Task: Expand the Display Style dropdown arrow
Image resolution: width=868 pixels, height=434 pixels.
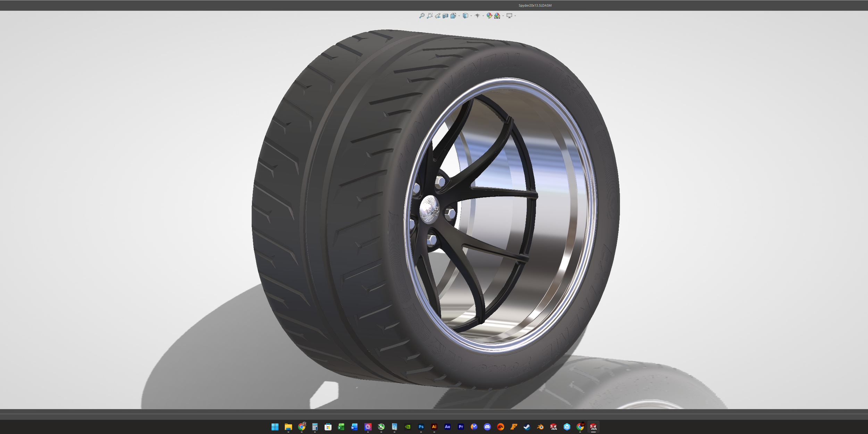Action: click(471, 16)
